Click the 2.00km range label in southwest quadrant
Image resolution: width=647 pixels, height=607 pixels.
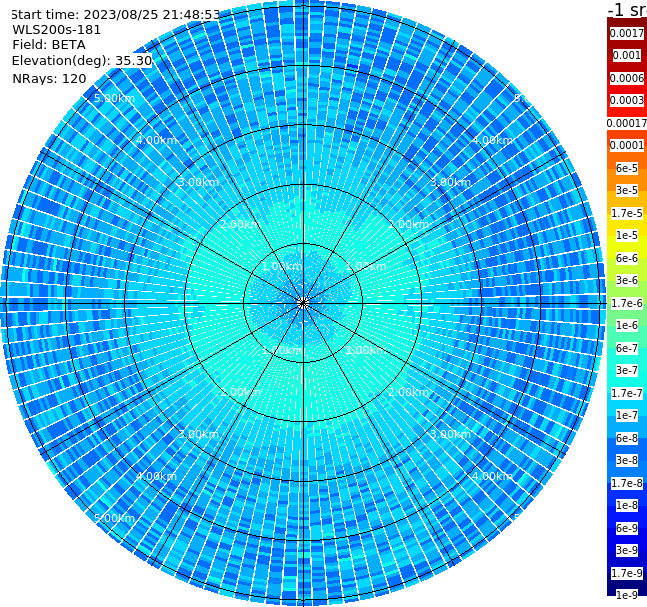[240, 392]
